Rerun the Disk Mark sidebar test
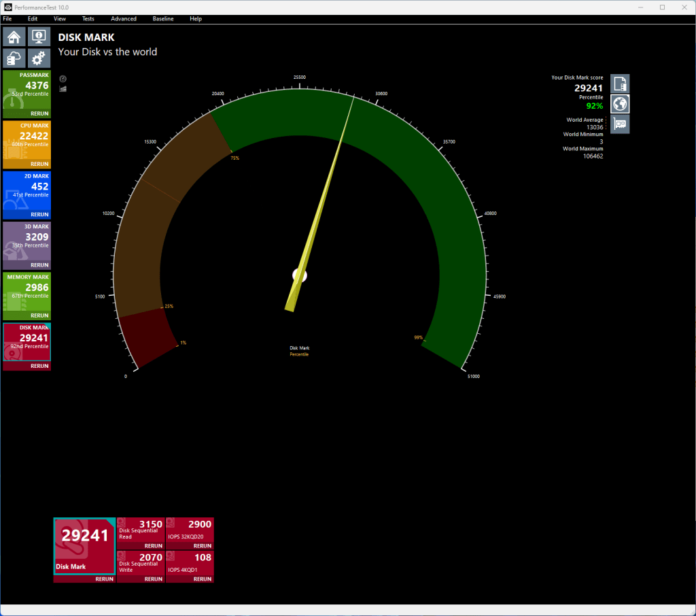 tap(39, 366)
